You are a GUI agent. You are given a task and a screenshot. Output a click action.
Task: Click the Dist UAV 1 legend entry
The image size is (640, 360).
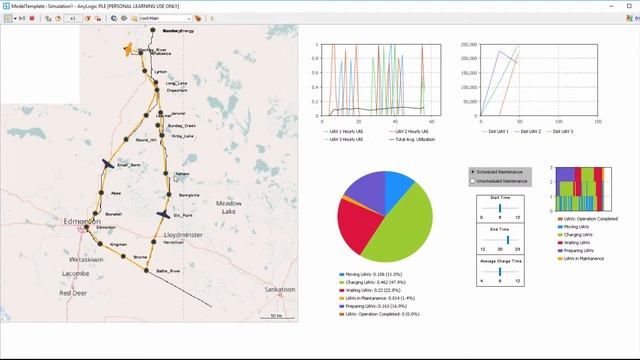coord(496,131)
